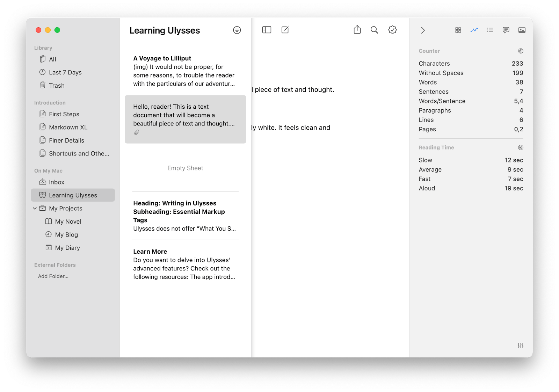Open Last 7 Days filter
The image size is (559, 392).
tap(73, 72)
